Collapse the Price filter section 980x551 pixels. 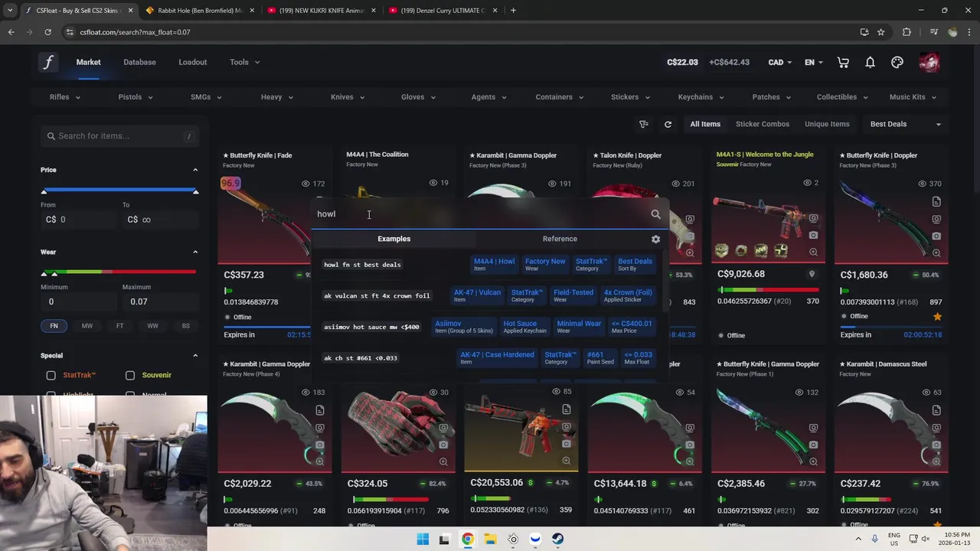[x=194, y=170]
